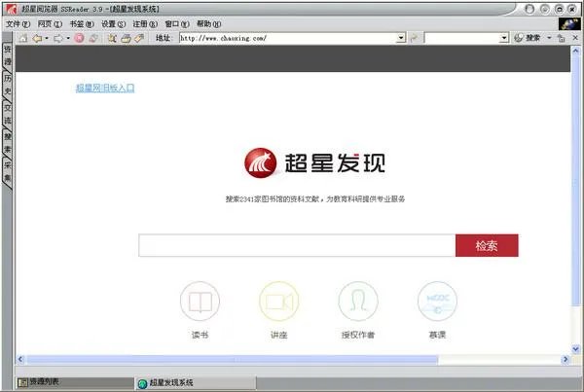584x392 pixels.
Task: Click the bookmark star toolbar icon
Action: point(112,38)
